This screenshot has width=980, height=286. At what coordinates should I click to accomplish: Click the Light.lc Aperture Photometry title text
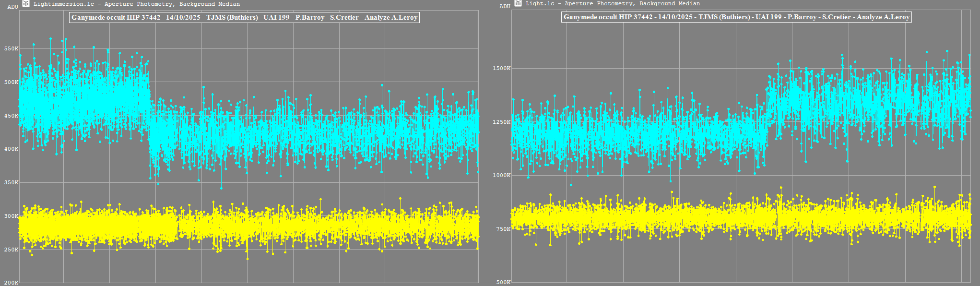613,3
